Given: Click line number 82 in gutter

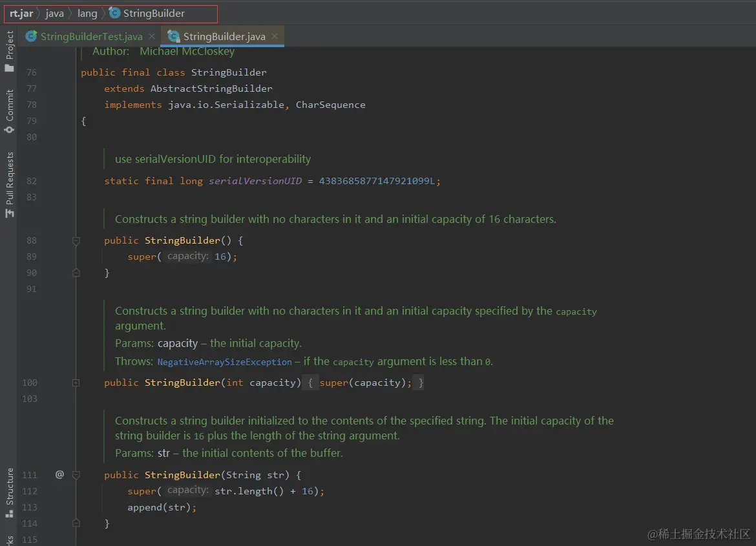Looking at the screenshot, I should [x=32, y=181].
